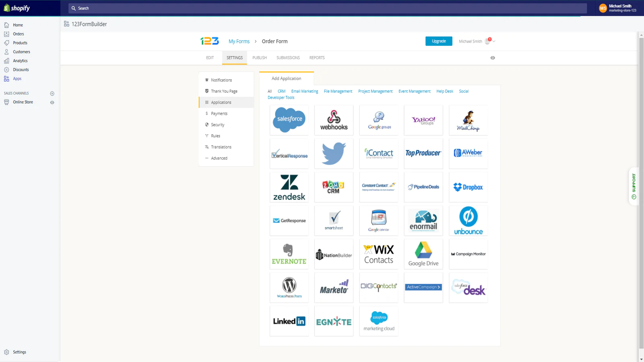Pick the PipelineDeals application
This screenshot has width=644, height=362.
point(423,187)
